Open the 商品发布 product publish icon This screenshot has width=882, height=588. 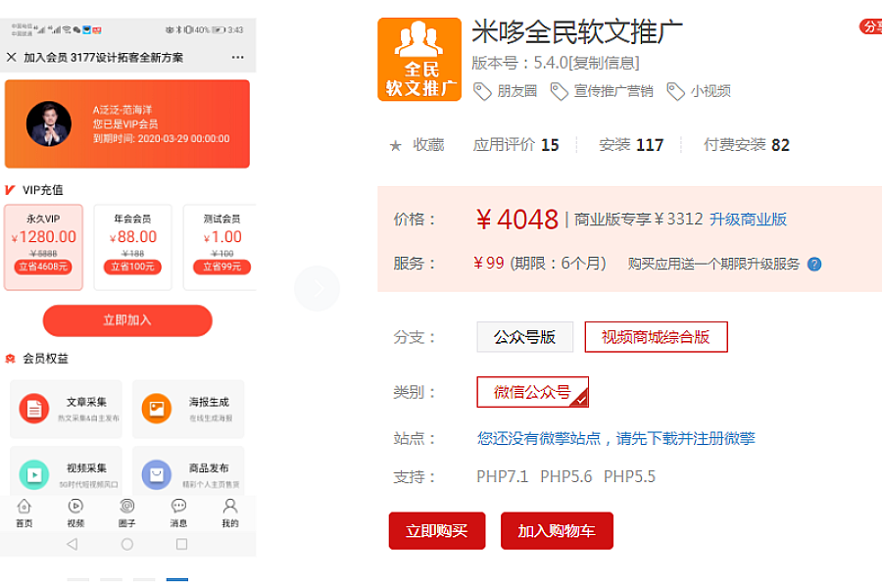157,474
